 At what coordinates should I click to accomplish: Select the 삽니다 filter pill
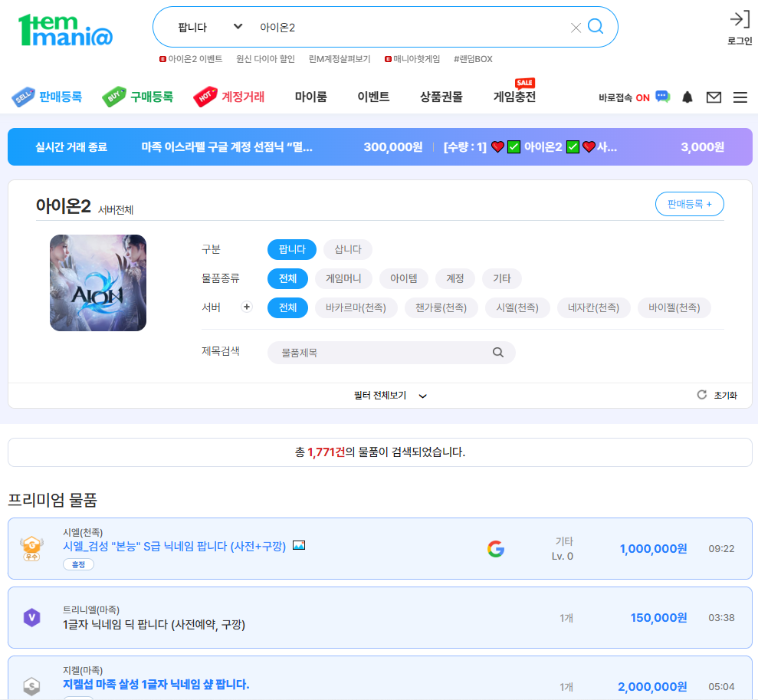coord(348,249)
